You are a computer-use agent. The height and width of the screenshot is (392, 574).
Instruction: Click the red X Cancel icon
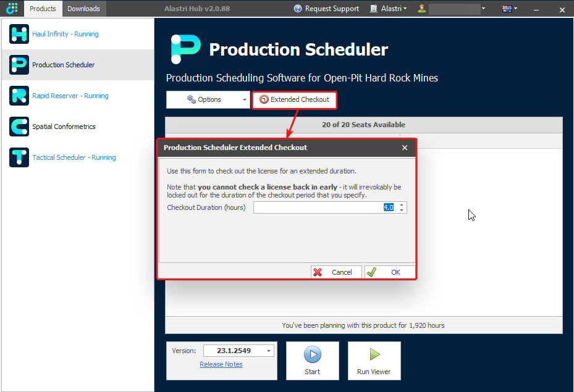318,272
